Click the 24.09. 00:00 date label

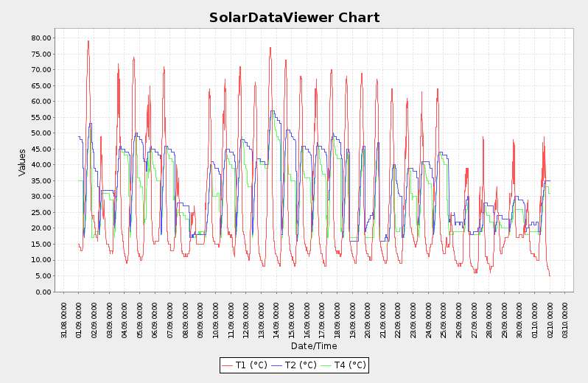pos(428,320)
